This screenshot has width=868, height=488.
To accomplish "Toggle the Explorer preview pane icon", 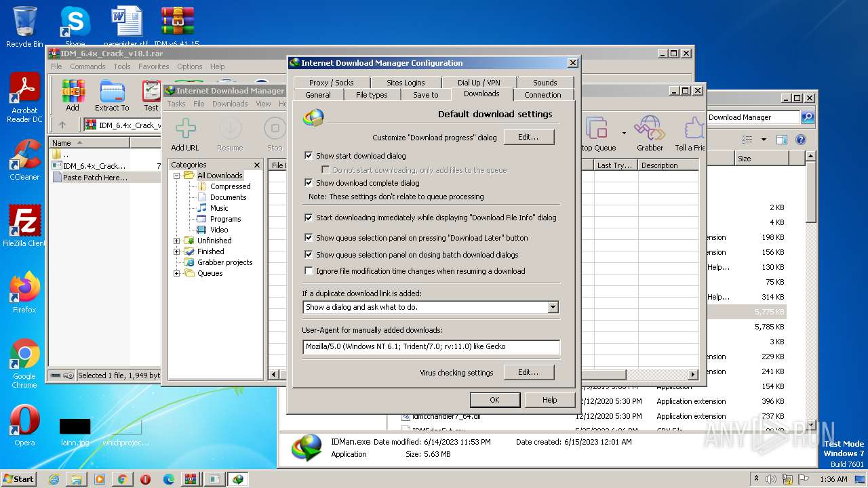I will click(x=782, y=140).
